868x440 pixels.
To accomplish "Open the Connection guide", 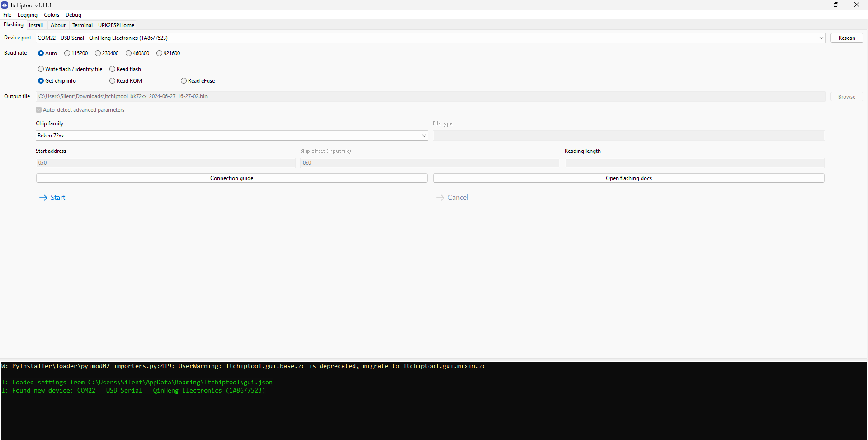I will [231, 178].
